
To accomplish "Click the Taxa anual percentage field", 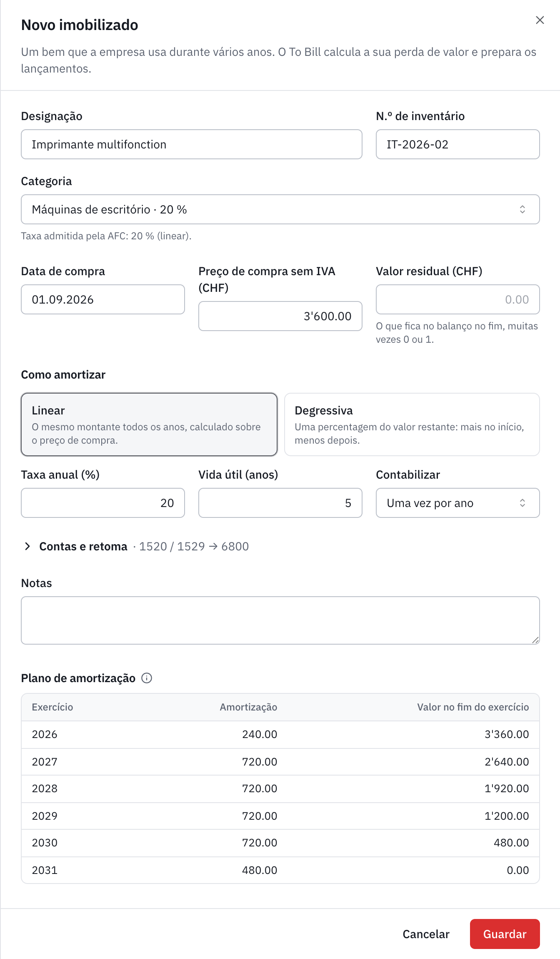I will pos(103,503).
